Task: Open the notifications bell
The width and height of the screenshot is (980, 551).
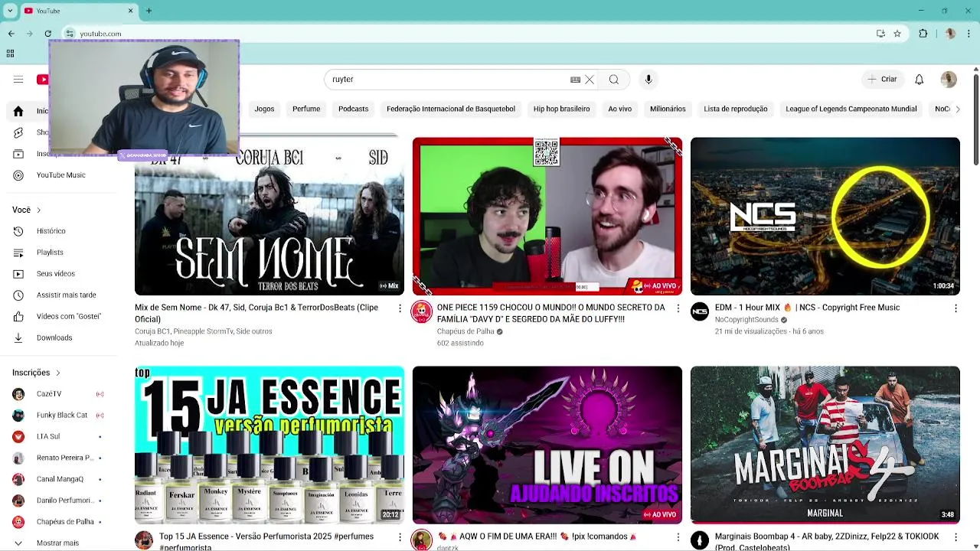Action: click(x=920, y=80)
